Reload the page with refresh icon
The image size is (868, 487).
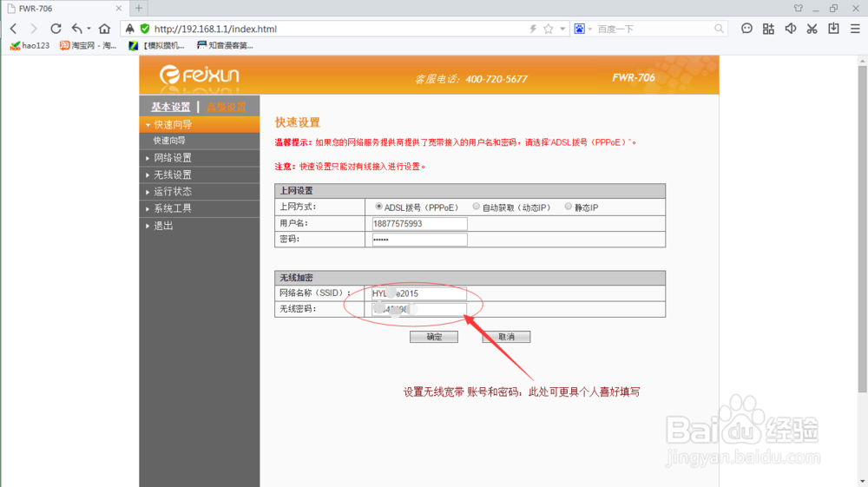click(56, 29)
